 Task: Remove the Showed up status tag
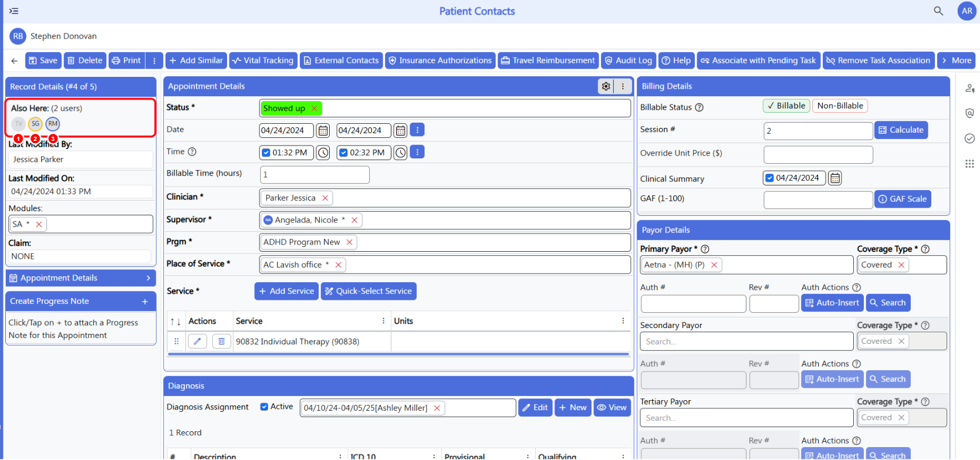(x=315, y=108)
